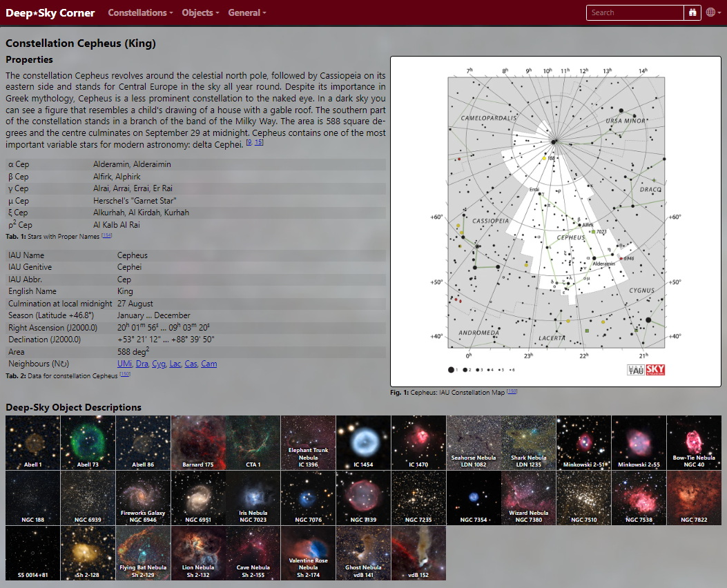
Task: Open the UMi neighbour constellation link
Action: tap(125, 364)
